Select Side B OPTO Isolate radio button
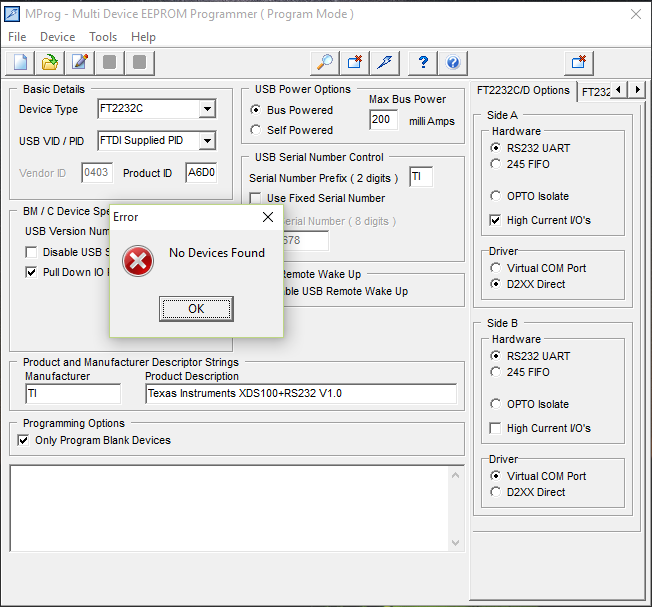652x607 pixels. pos(495,404)
